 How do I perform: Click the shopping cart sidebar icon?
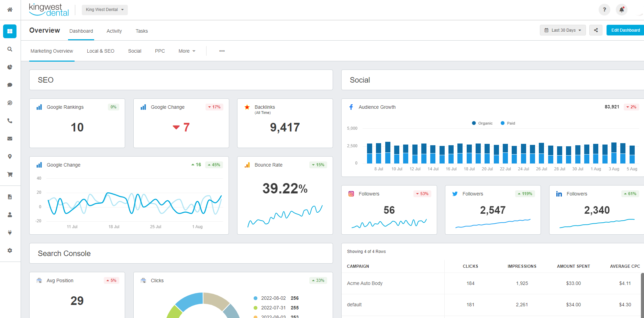pyautogui.click(x=10, y=174)
